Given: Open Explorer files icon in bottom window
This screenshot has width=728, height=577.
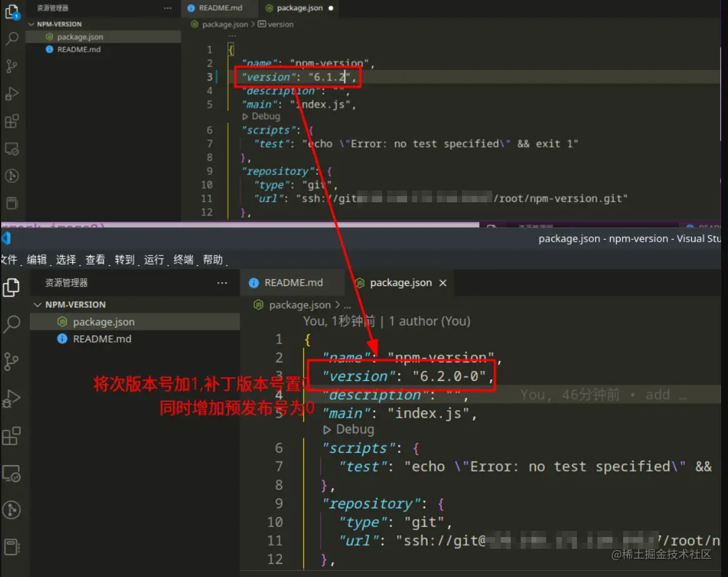Looking at the screenshot, I should coord(11,287).
